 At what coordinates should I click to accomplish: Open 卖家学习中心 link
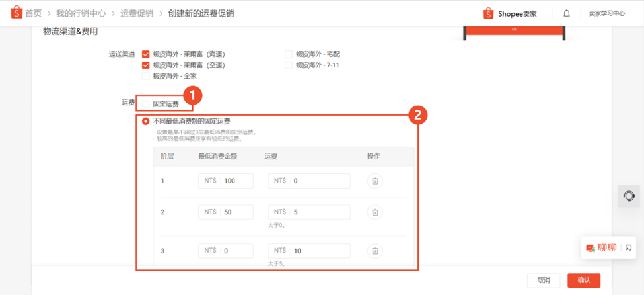(x=607, y=14)
